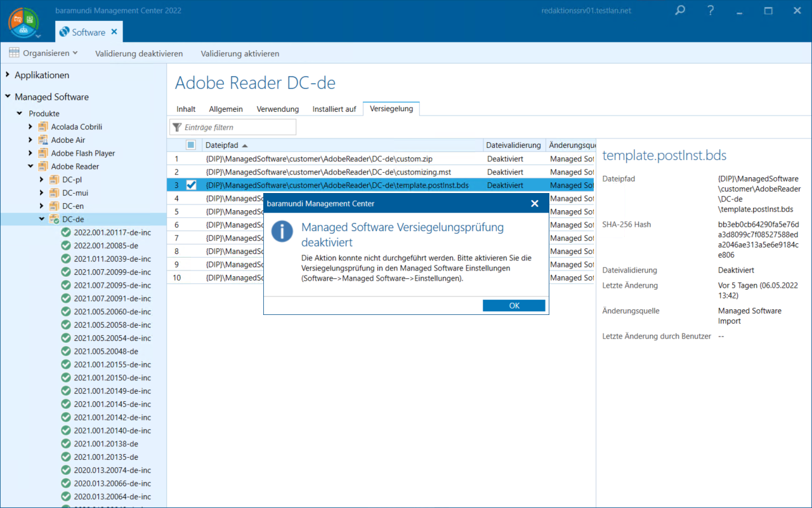Viewport: 812px width, 508px height.
Task: Uncheck the row 3 template.postInst.bds checkbox
Action: pos(191,185)
